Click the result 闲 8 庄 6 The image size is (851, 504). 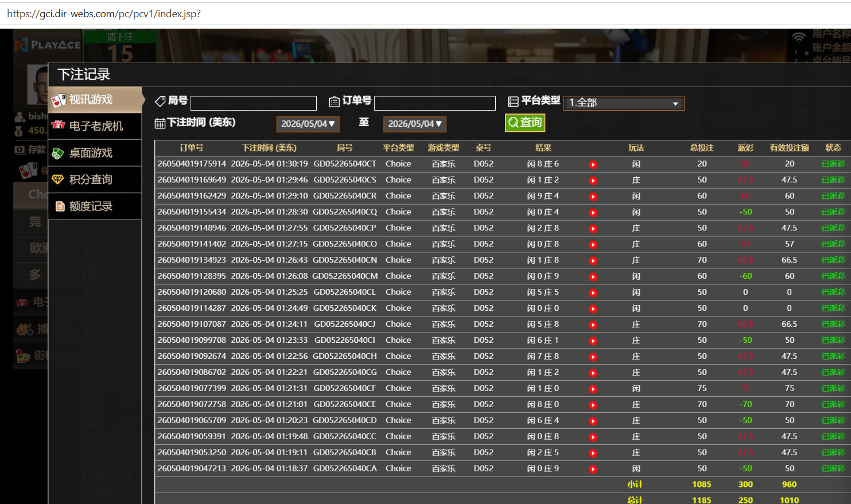543,164
